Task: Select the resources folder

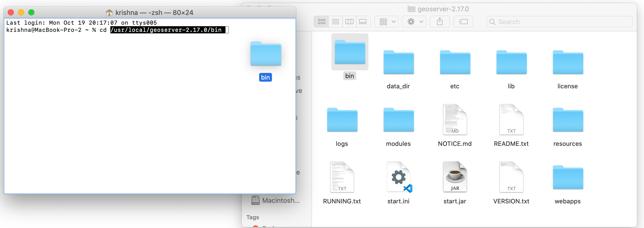Action: [x=568, y=120]
